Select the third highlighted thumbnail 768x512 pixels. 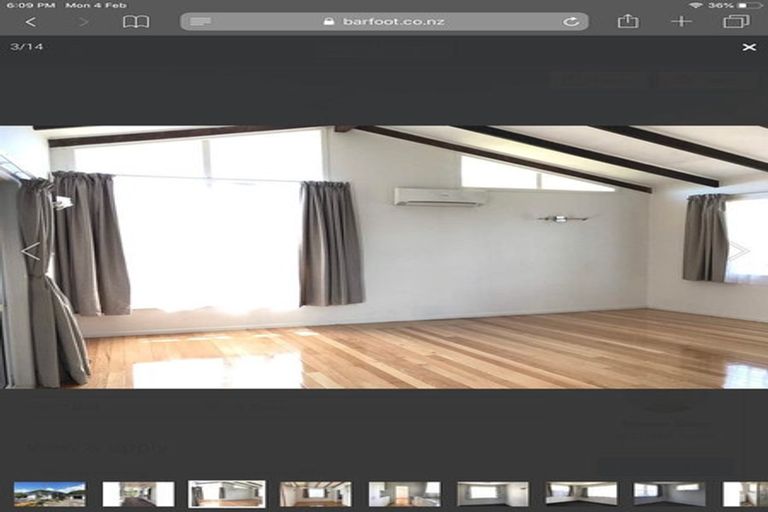(227, 494)
